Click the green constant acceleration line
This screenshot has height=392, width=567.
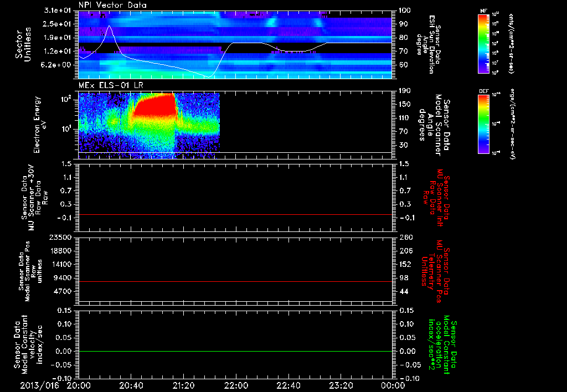[x=235, y=351]
